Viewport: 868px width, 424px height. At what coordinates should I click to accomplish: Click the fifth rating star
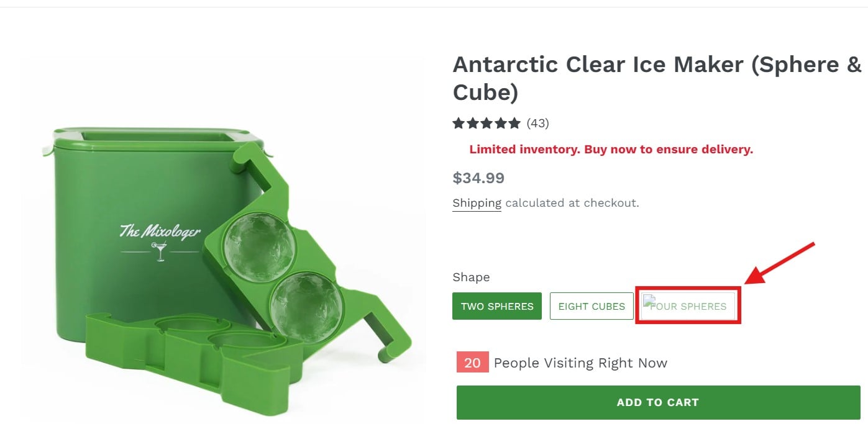tap(514, 123)
